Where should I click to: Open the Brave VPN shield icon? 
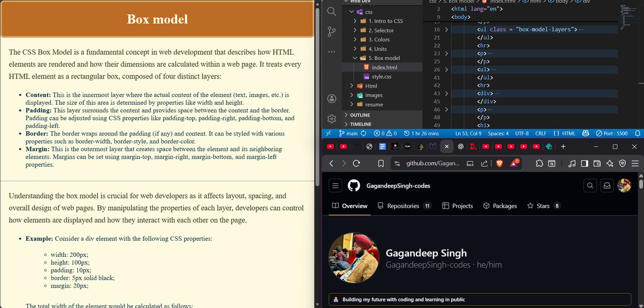[623, 163]
